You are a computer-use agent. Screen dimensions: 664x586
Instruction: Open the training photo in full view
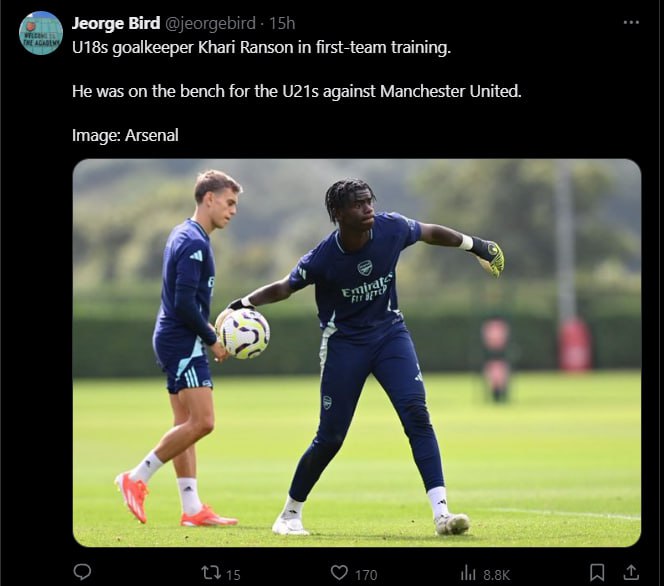[x=357, y=353]
